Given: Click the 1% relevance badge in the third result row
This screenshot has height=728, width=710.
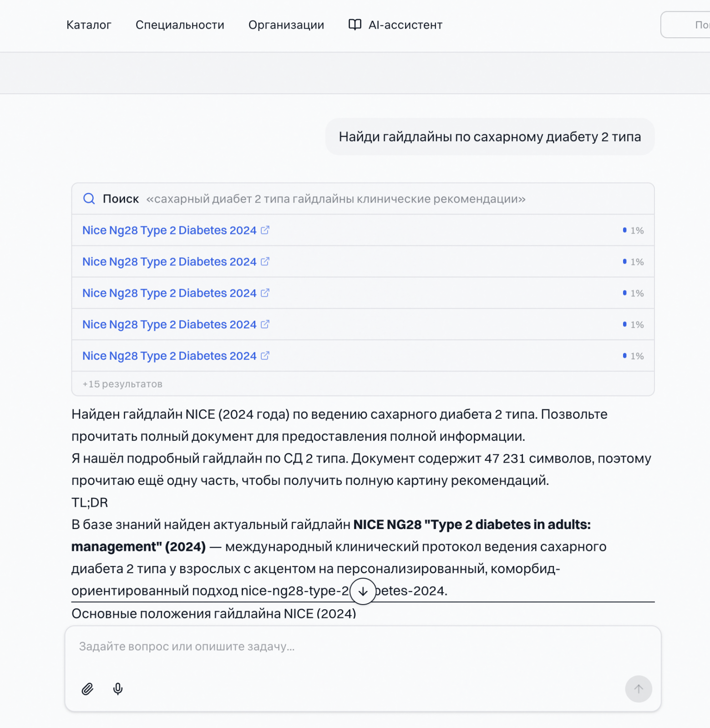Looking at the screenshot, I should click(633, 293).
